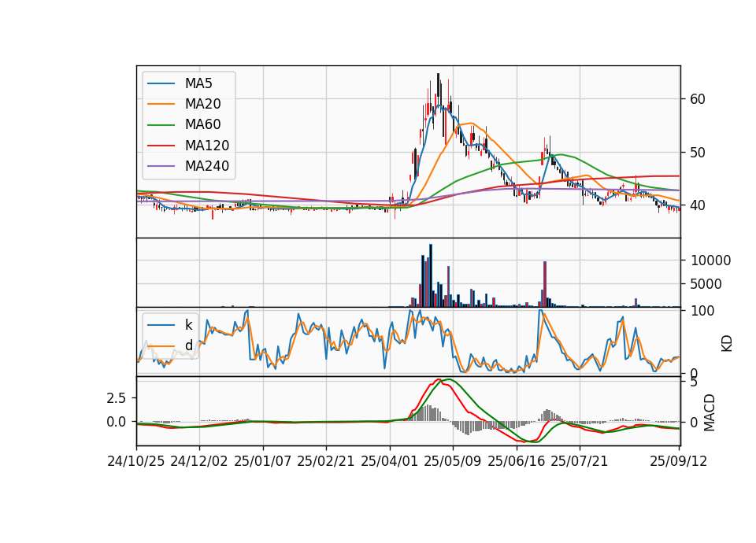Click the 25/04/01 date axis label
Viewport: 756px width, 543px height.
click(390, 461)
